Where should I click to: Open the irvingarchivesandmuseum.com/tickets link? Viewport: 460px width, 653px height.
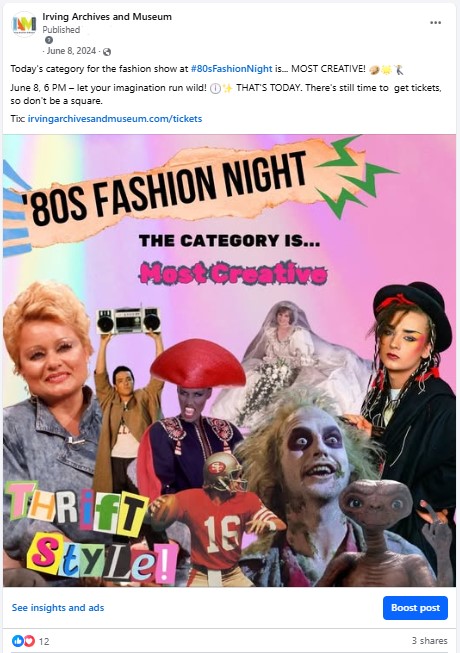(x=115, y=119)
